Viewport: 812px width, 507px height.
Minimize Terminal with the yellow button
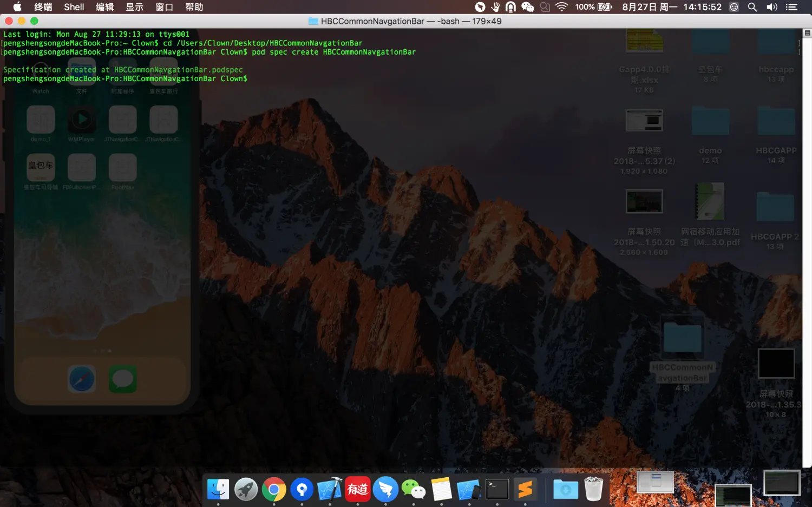(x=22, y=21)
